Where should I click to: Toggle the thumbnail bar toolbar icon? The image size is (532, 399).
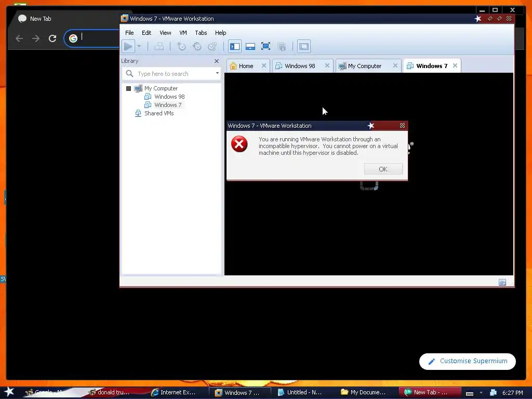pos(250,46)
